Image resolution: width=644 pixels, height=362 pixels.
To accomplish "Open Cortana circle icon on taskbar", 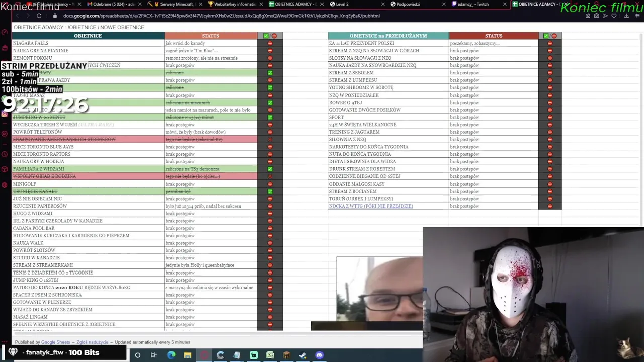I will tap(137, 355).
